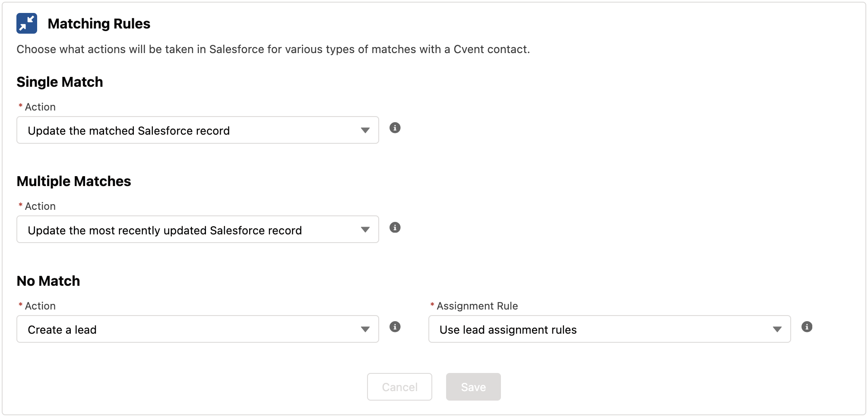
Task: Click the Multiple Matches action info icon
Action: coord(395,227)
